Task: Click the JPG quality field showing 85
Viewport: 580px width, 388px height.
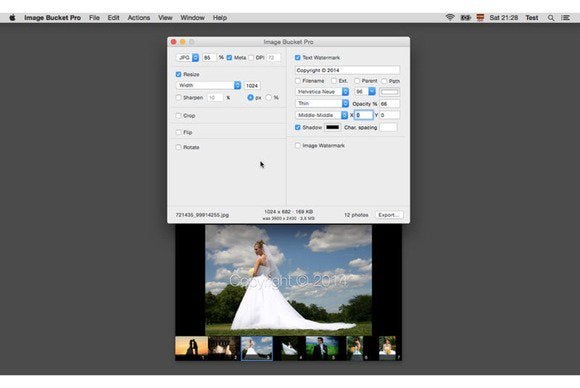Action: tap(209, 58)
